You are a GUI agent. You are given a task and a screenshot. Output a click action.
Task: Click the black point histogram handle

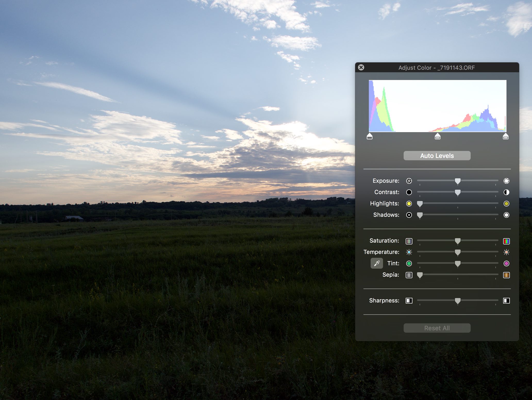pos(369,136)
